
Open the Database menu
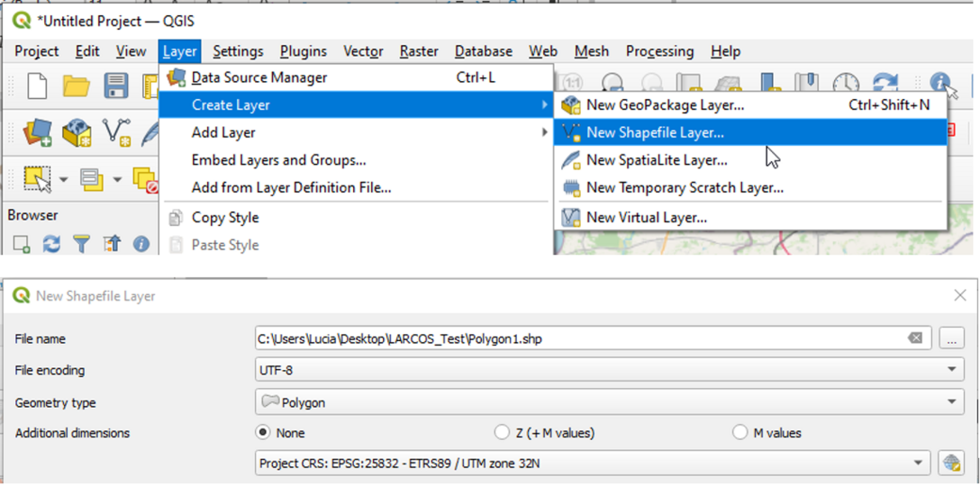(x=484, y=51)
